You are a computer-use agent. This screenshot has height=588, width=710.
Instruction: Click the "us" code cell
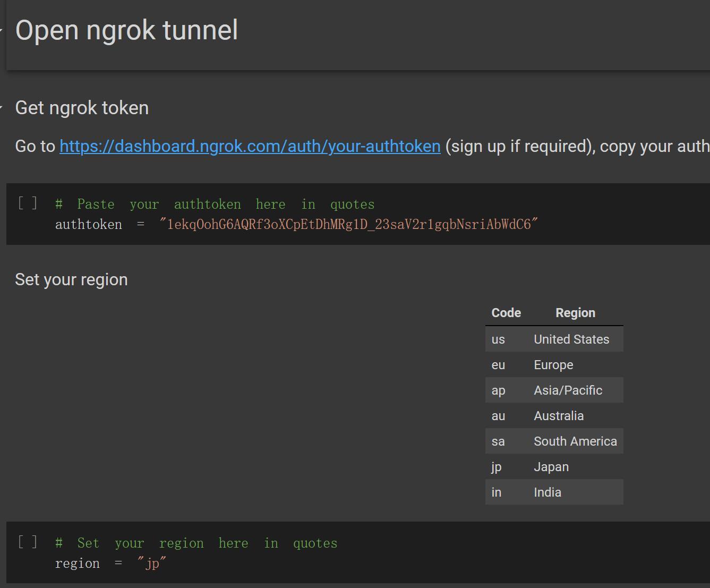pyautogui.click(x=498, y=339)
